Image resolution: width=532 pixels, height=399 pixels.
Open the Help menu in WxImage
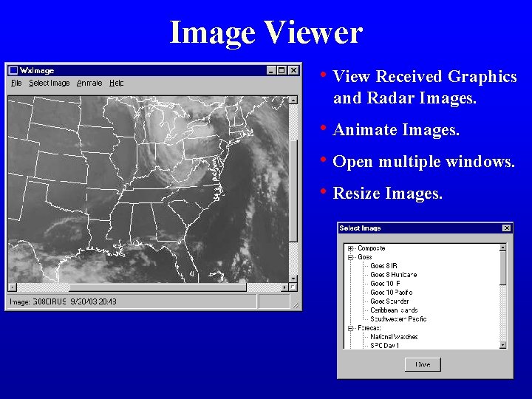click(x=117, y=83)
